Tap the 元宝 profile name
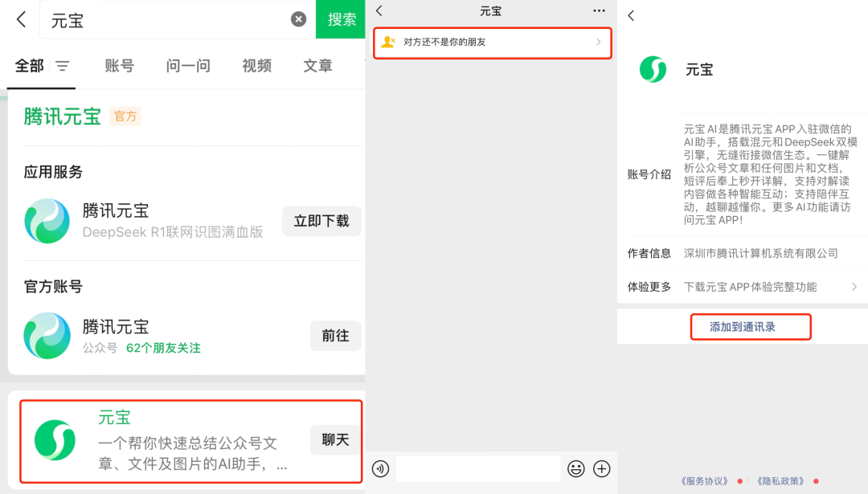Viewport: 868px width, 494px height. click(699, 70)
